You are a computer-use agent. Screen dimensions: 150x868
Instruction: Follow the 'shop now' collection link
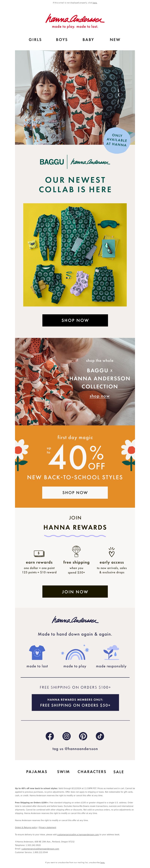click(x=99, y=396)
